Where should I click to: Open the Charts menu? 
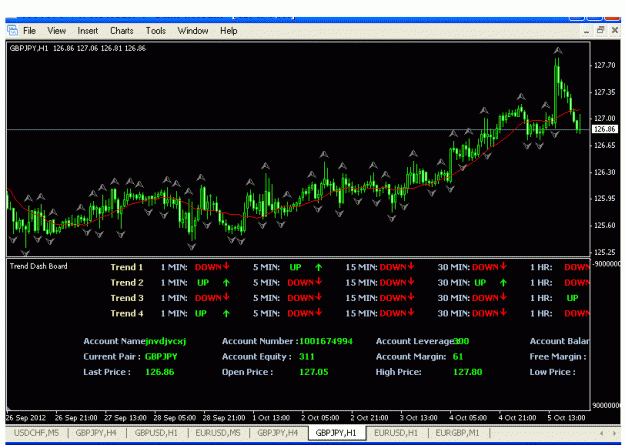coord(122,31)
